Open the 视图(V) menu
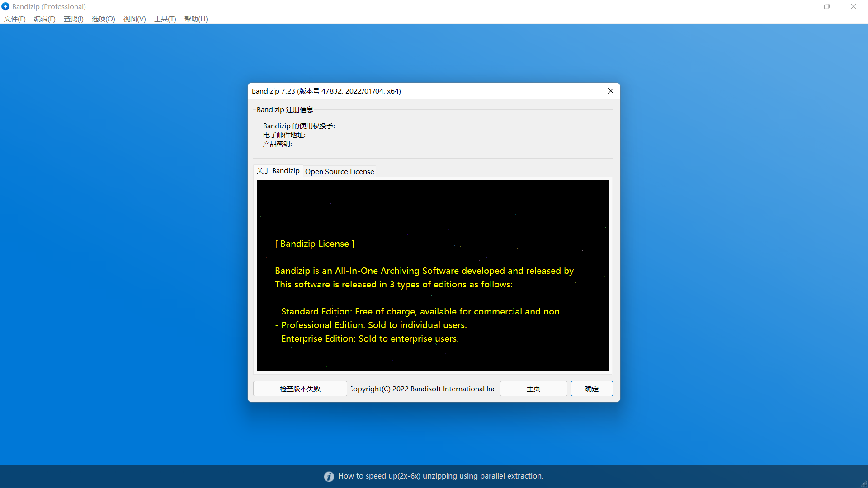The width and height of the screenshot is (868, 488). (x=134, y=19)
